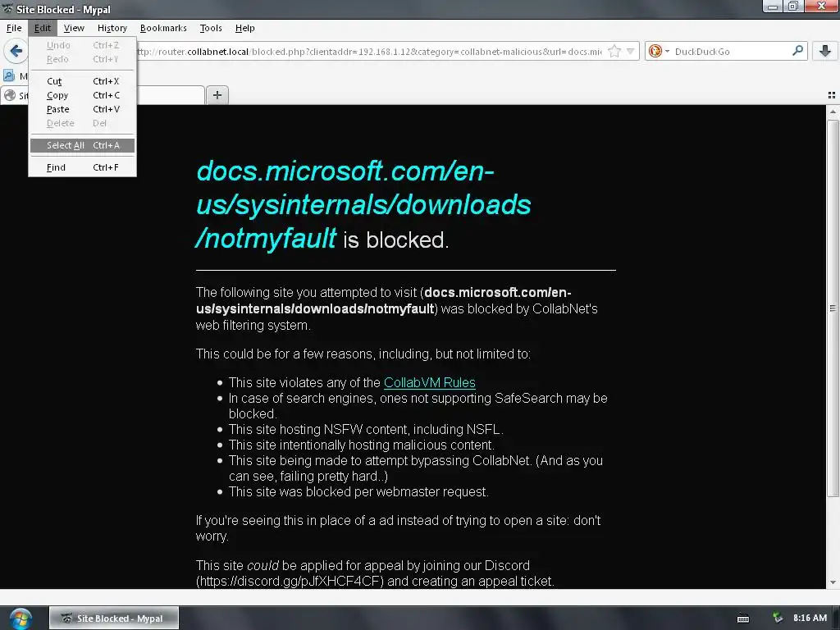Open the Downloads arrow button

[825, 51]
